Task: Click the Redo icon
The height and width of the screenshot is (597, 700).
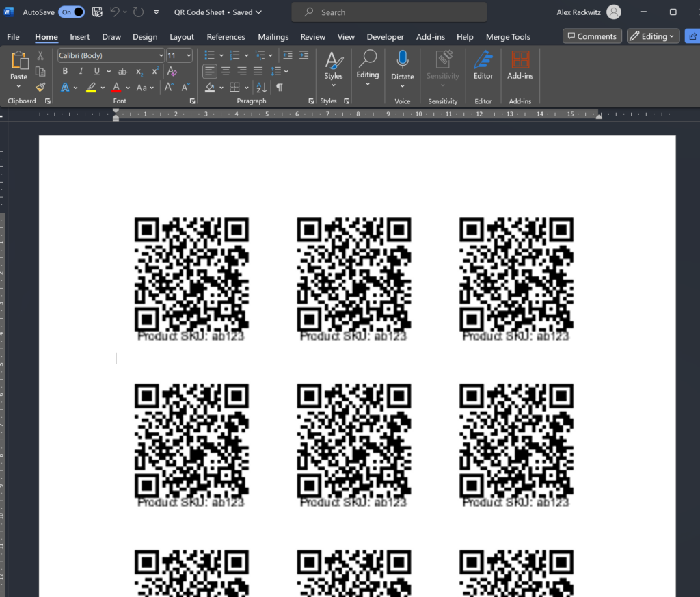Action: (138, 12)
